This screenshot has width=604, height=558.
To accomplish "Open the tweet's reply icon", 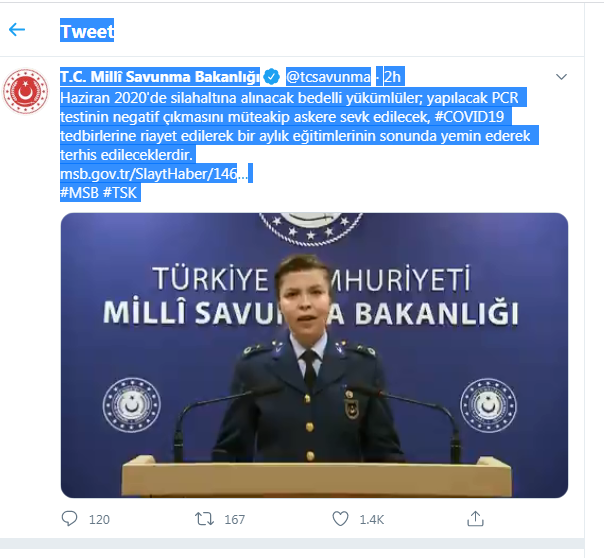I will point(69,519).
